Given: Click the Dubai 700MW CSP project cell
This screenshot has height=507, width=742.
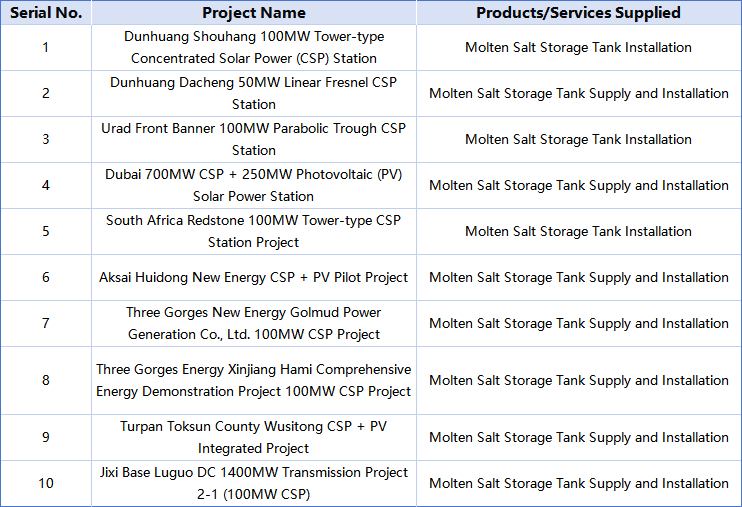Looking at the screenshot, I should (x=253, y=185).
